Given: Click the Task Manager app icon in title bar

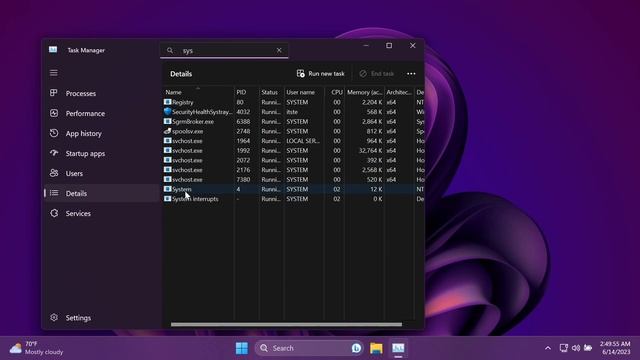Looking at the screenshot, I should (x=53, y=50).
